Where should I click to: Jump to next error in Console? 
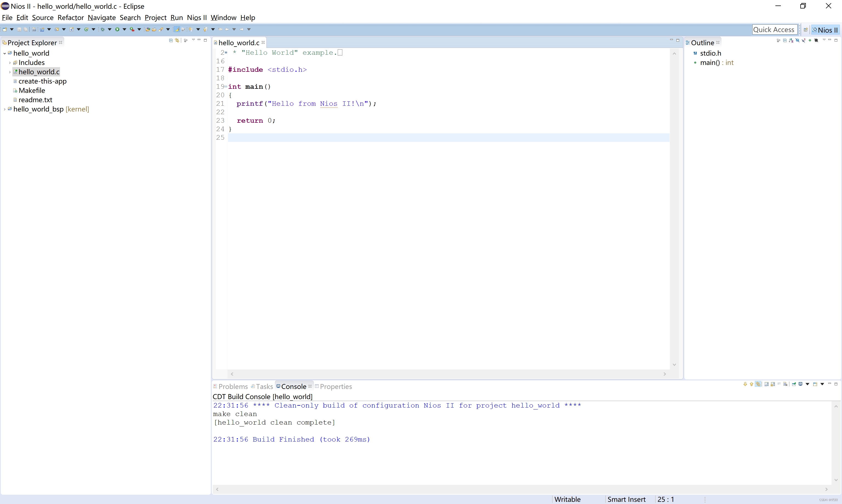pos(745,384)
